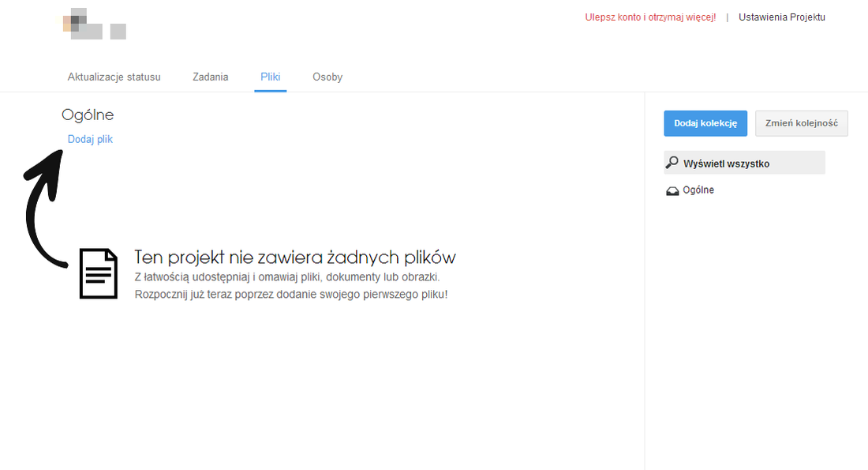The width and height of the screenshot is (868, 470).
Task: Open Ulepsz konto i otrzymaj więcej link
Action: point(650,17)
